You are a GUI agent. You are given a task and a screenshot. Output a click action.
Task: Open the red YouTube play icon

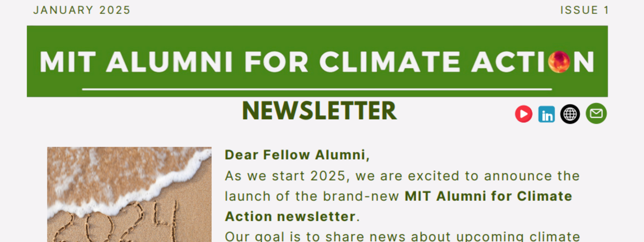pyautogui.click(x=523, y=114)
